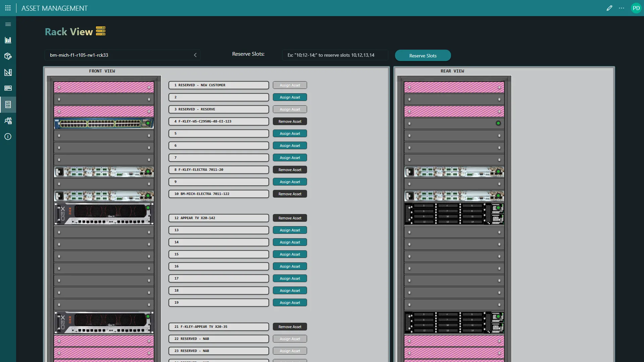Select the empty slot 9 field
644x362 pixels.
pyautogui.click(x=219, y=182)
